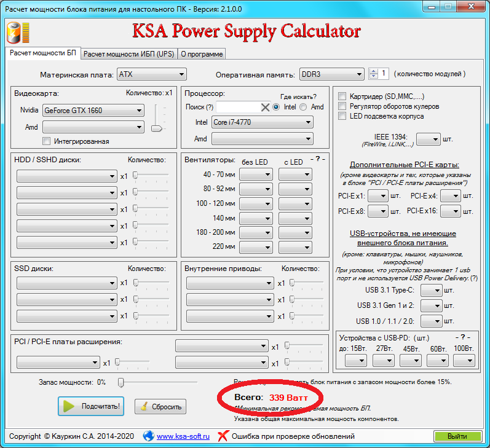The width and height of the screenshot is (490, 448).
Task: Open the www.ksa-soft.ru link
Action: [183, 436]
